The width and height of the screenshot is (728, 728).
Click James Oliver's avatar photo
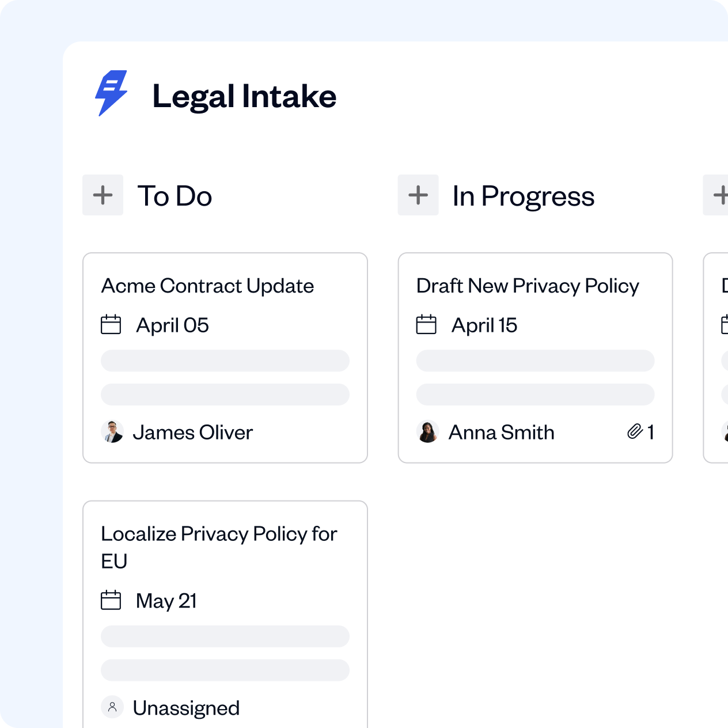pyautogui.click(x=113, y=432)
